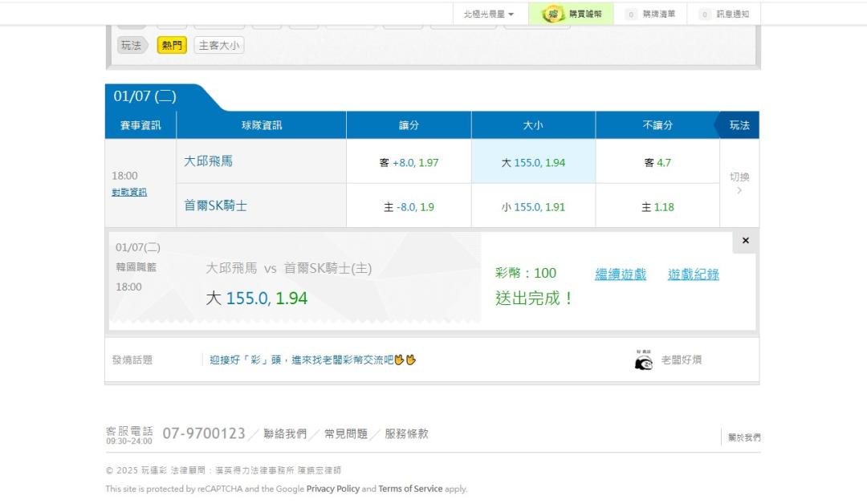Click the 大邱飛馬 team name in the table
Viewport: 867px width, 504px height.
[209, 161]
